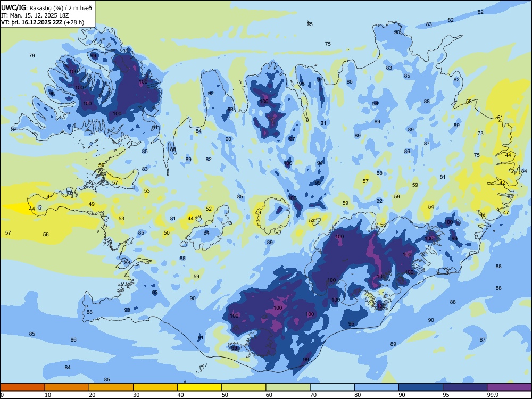Click the legend tick label '99.9'
The height and width of the screenshot is (399, 532).
pyautogui.click(x=493, y=395)
